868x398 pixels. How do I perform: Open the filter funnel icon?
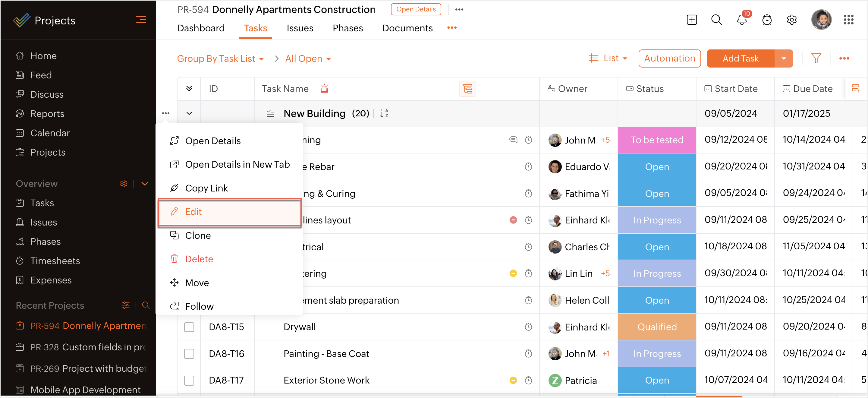(816, 58)
